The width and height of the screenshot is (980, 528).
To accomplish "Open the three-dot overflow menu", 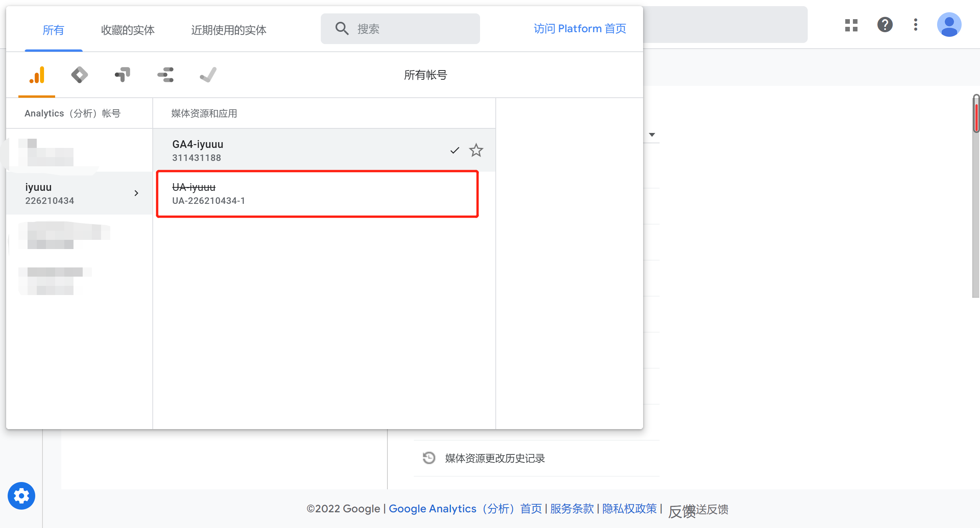I will (x=915, y=25).
